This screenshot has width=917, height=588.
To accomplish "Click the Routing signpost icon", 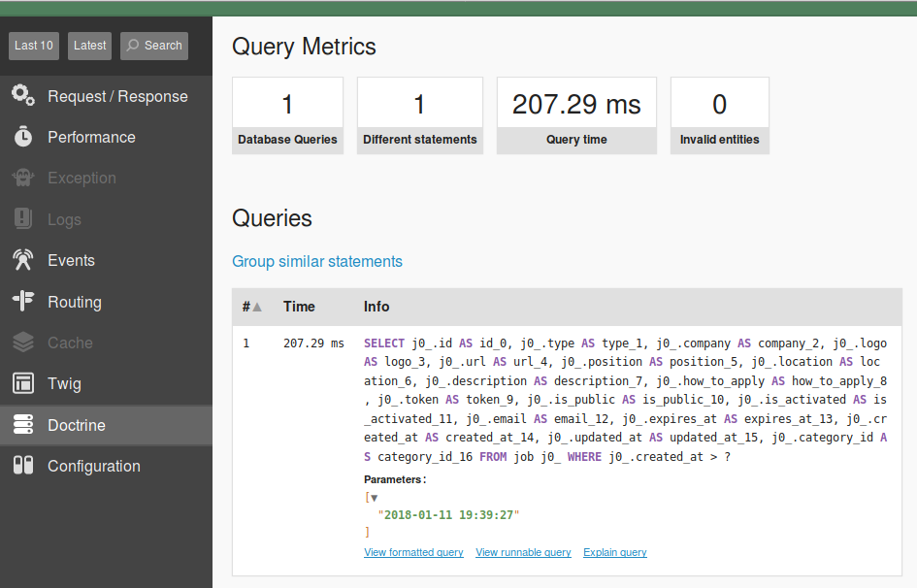I will tap(23, 301).
